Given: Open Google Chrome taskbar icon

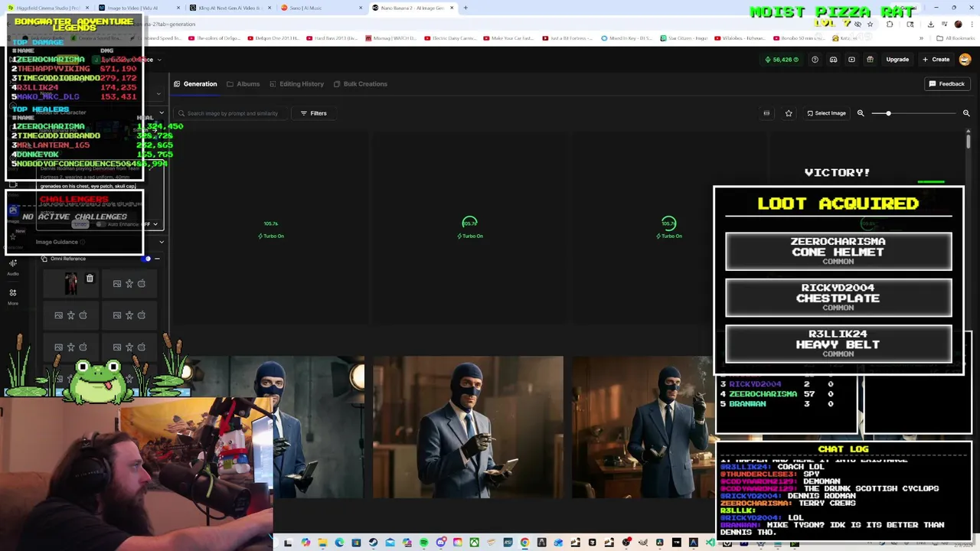Looking at the screenshot, I should click(x=524, y=543).
